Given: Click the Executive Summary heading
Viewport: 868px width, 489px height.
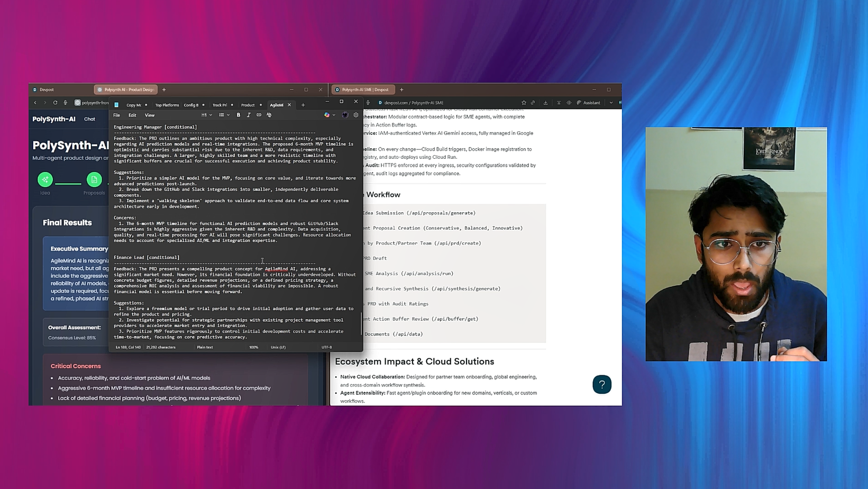Looking at the screenshot, I should pyautogui.click(x=79, y=249).
